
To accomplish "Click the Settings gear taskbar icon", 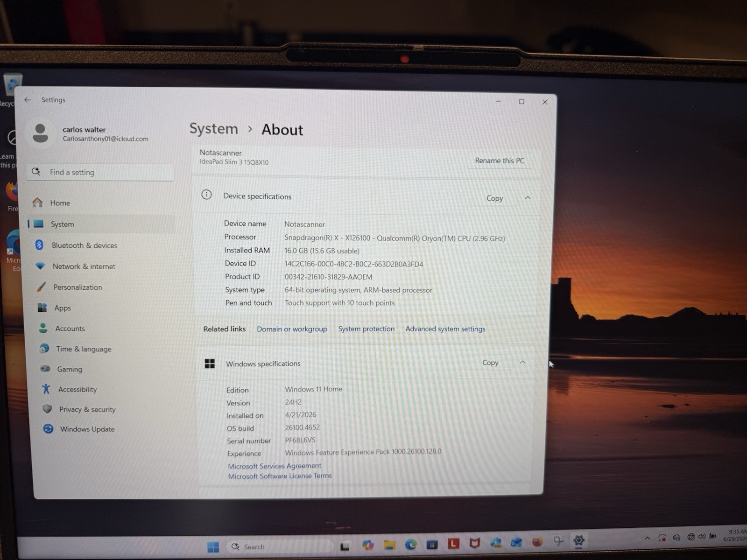I will [x=579, y=540].
